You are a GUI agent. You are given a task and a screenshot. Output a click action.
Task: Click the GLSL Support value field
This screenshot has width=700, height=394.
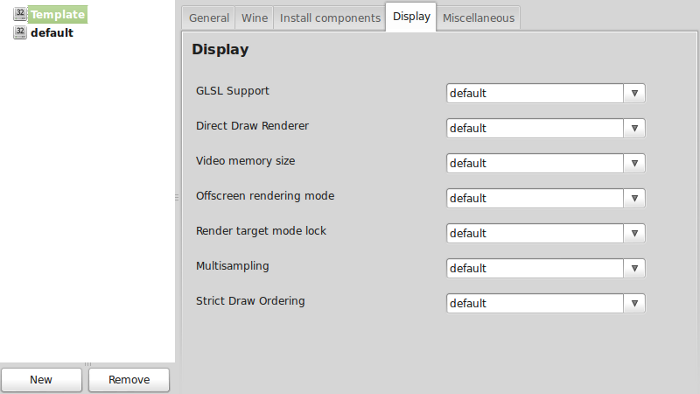[535, 93]
